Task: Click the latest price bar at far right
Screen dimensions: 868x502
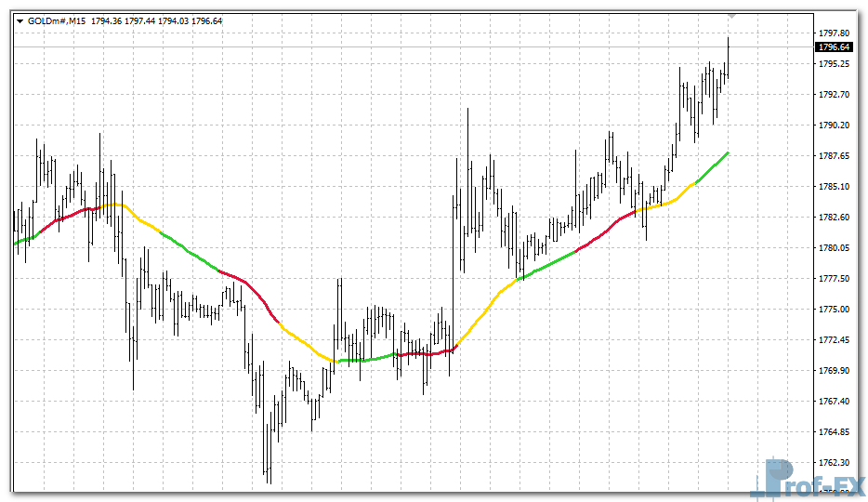Action: [729, 60]
